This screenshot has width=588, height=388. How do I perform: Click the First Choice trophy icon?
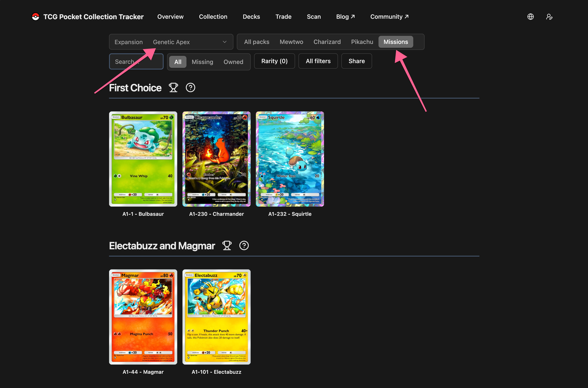[x=173, y=88]
